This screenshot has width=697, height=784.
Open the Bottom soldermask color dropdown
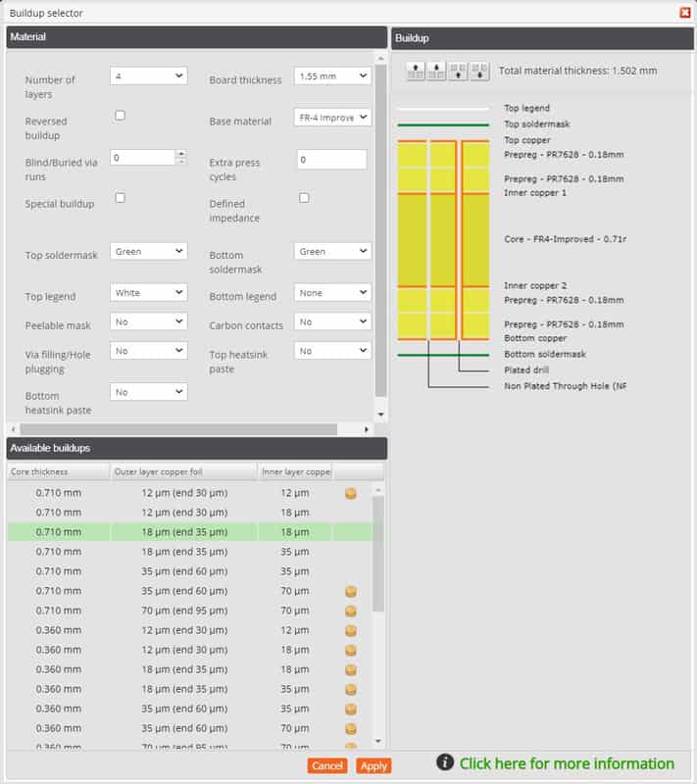(x=332, y=251)
